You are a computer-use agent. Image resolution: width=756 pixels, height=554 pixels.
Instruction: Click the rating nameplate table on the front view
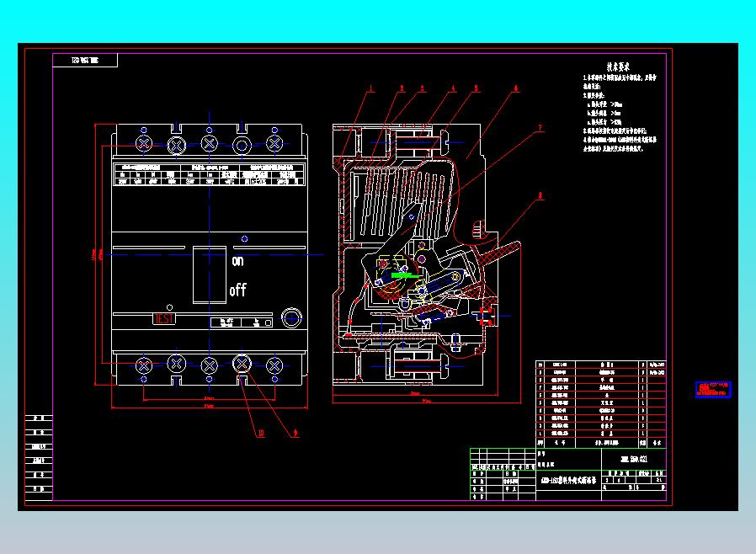pyautogui.click(x=210, y=174)
